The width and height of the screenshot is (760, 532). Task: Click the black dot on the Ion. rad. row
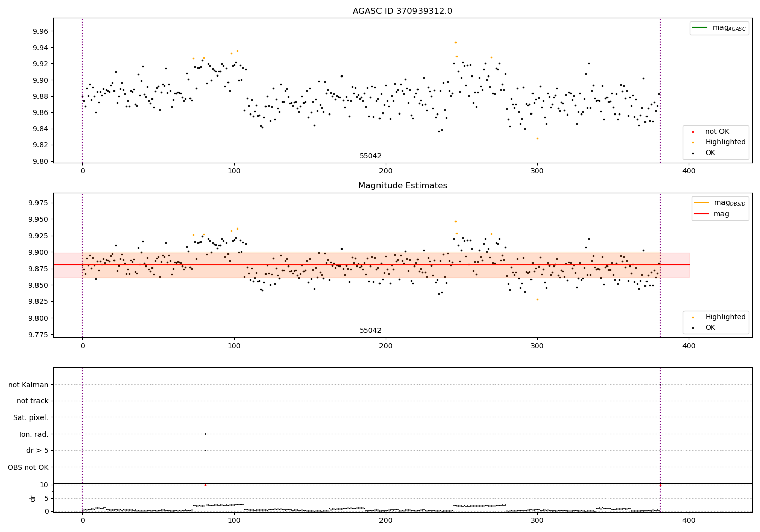pos(205,434)
